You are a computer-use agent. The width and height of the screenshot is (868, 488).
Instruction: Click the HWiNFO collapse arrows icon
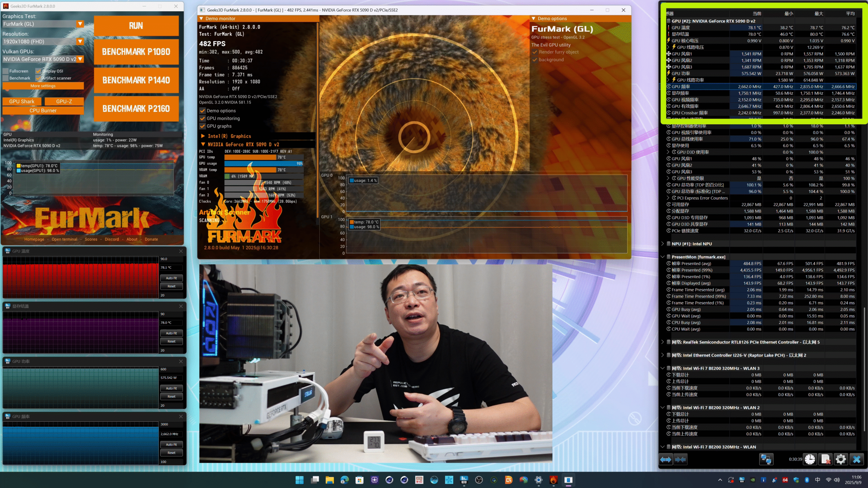tap(680, 460)
